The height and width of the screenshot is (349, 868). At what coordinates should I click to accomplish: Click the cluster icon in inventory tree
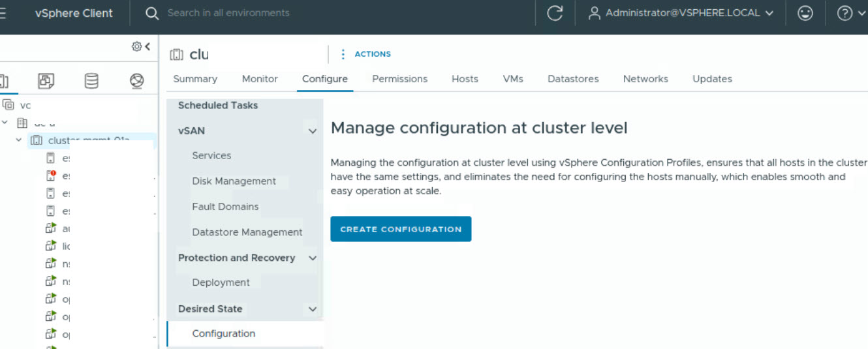[x=37, y=140]
